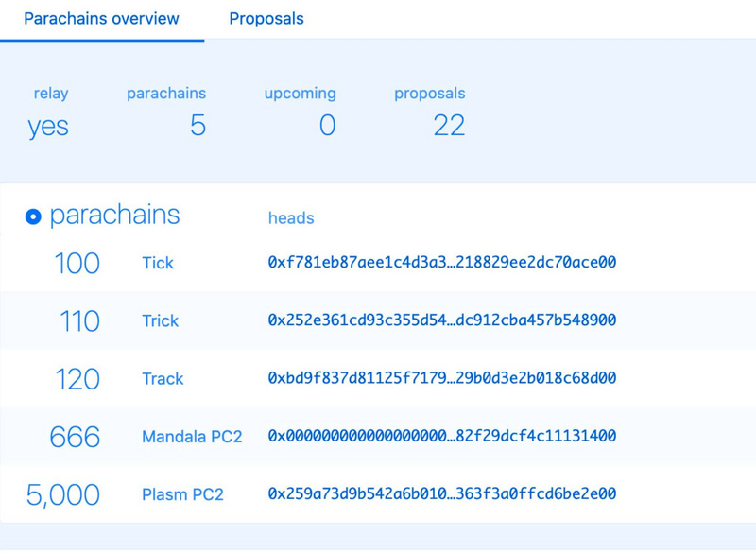Viewport: 756px width, 553px height.
Task: Open the Plasm PC2 parachain
Action: click(182, 494)
